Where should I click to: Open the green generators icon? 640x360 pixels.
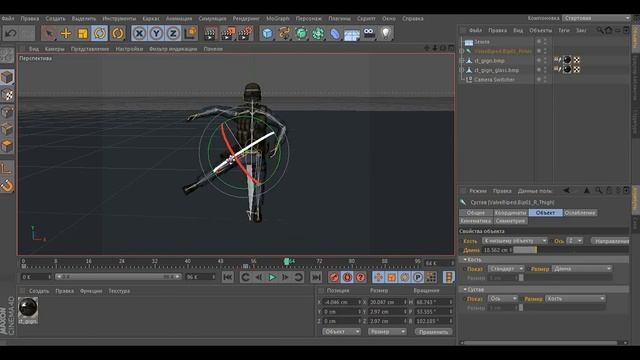pyautogui.click(x=301, y=33)
